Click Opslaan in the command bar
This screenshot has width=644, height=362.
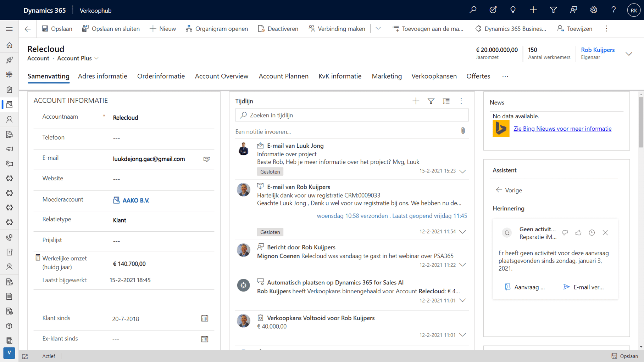(x=57, y=29)
